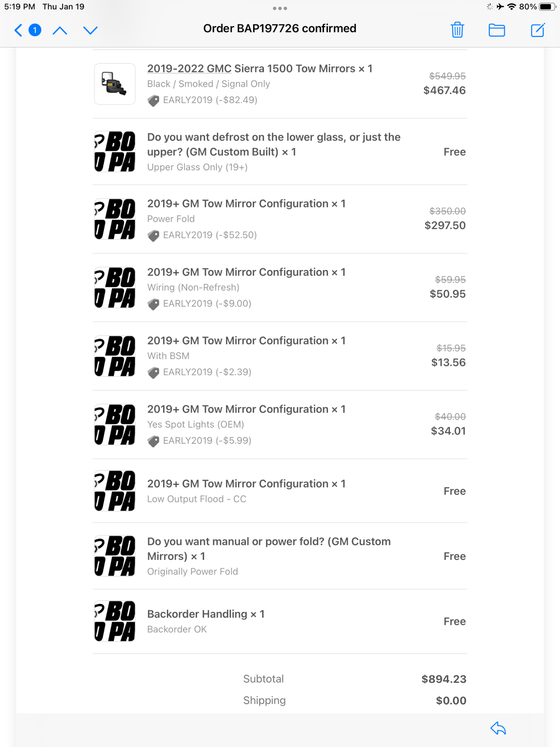This screenshot has width=560, height=747.
Task: Tap the Backorder Handling logo thumbnail
Action: 115,621
